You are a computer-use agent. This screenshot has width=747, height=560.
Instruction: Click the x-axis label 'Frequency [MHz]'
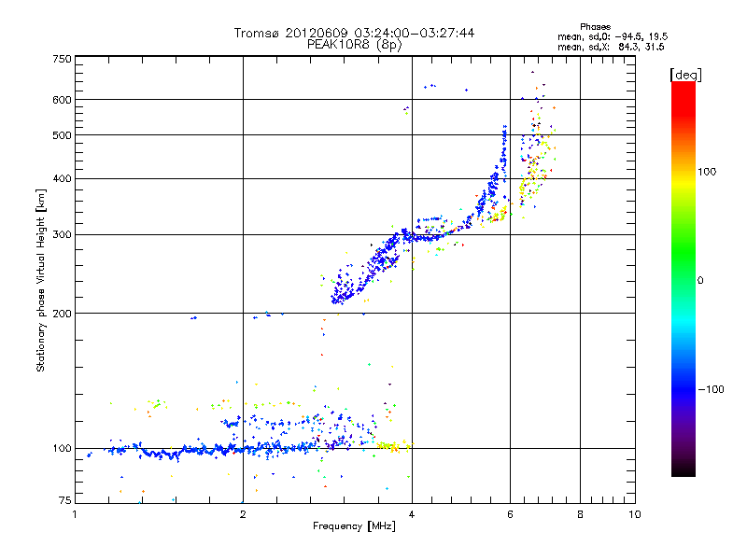354,526
